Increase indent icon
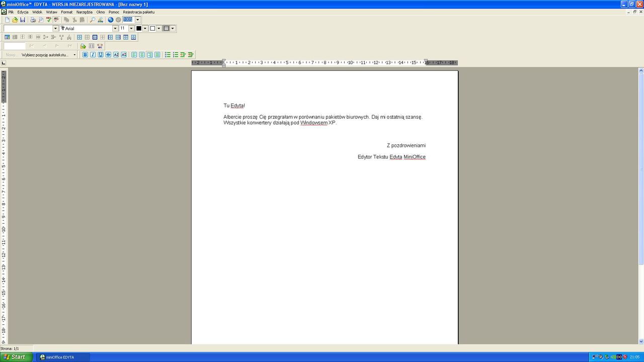 point(191,55)
